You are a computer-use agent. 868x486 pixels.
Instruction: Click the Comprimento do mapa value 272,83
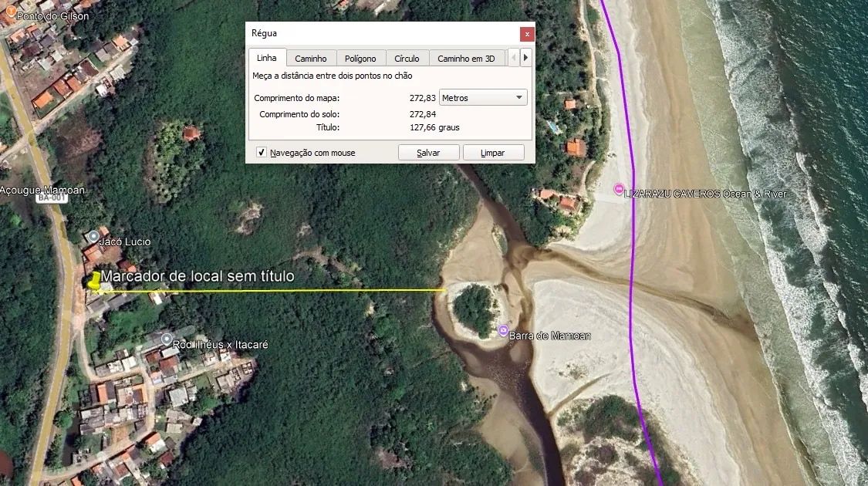point(422,98)
